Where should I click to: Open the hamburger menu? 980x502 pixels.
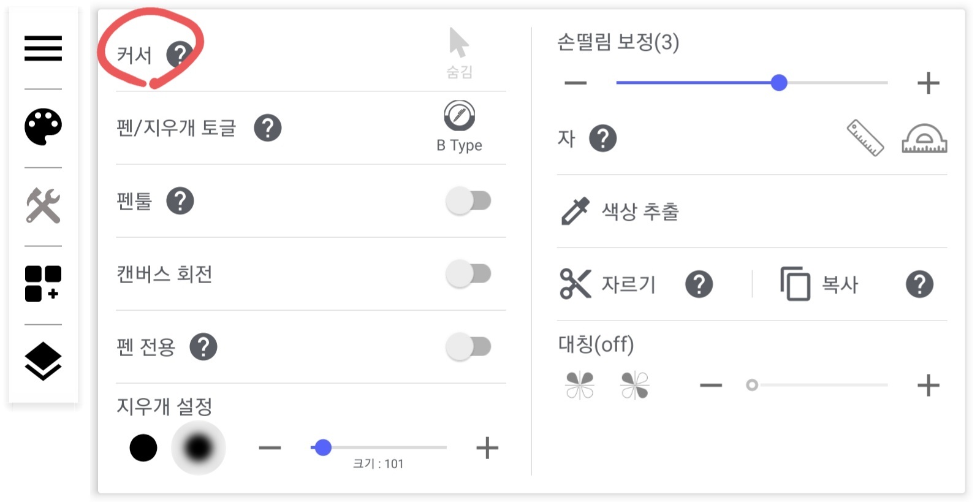coord(43,48)
